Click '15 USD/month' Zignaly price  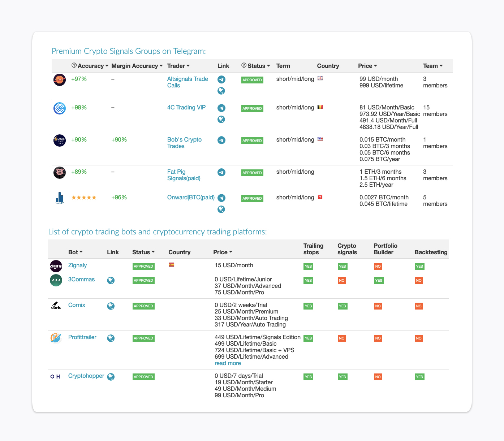pos(234,265)
